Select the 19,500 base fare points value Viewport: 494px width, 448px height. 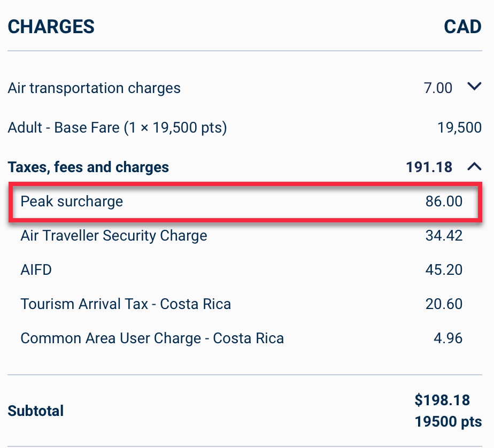[x=459, y=128]
